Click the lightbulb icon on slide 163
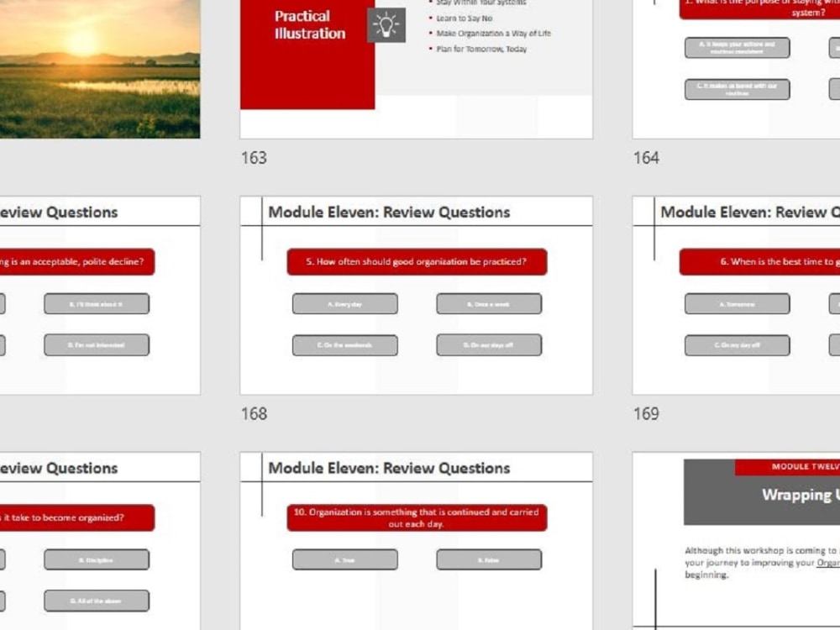This screenshot has width=840, height=630. [x=386, y=25]
